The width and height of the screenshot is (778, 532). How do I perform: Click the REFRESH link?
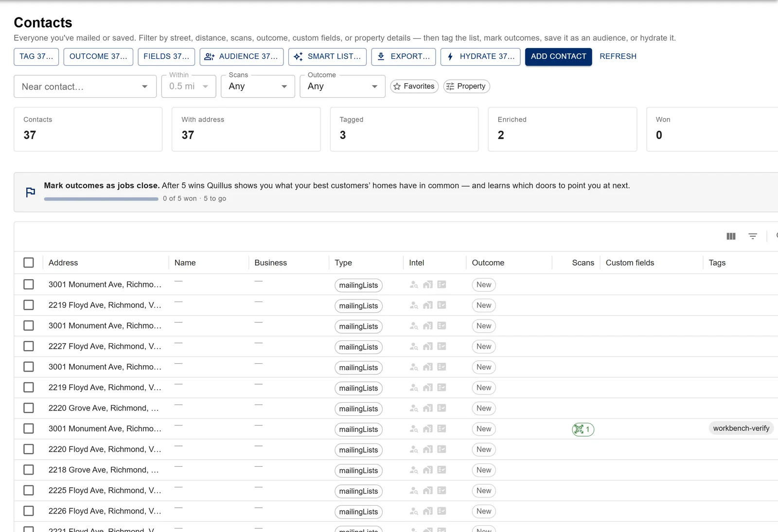[x=618, y=56]
